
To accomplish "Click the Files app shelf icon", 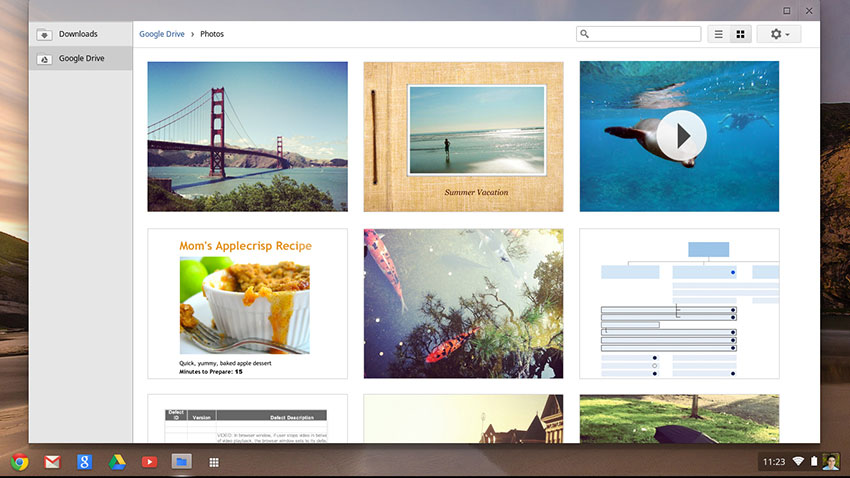I will click(x=181, y=462).
